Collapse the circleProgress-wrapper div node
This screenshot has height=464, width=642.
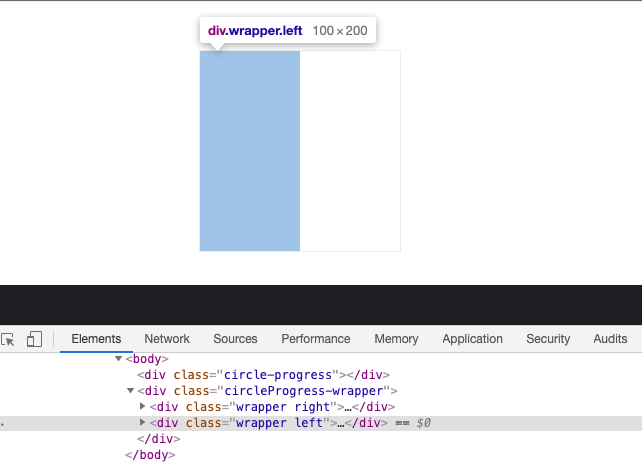[x=130, y=391]
